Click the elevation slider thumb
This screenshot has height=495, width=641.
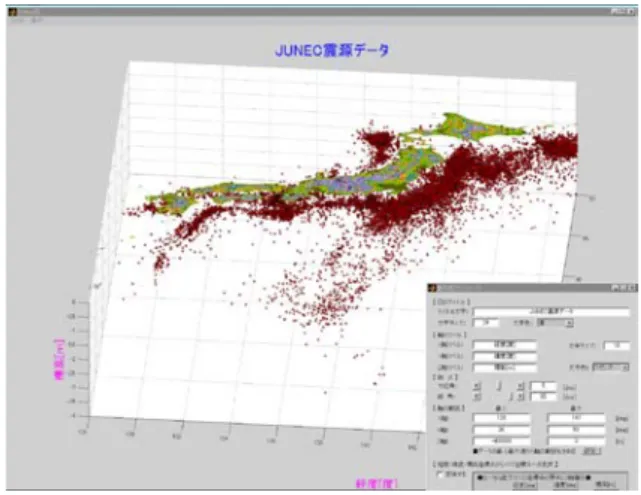click(x=511, y=396)
